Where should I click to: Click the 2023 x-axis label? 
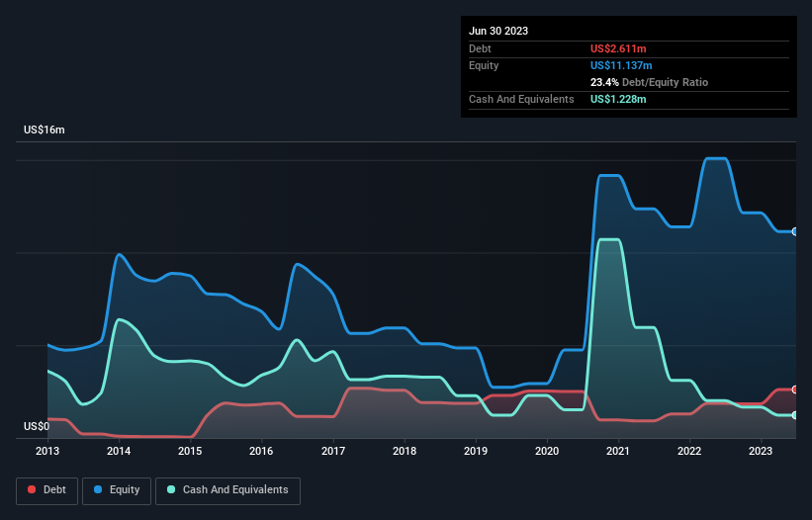[x=761, y=451]
